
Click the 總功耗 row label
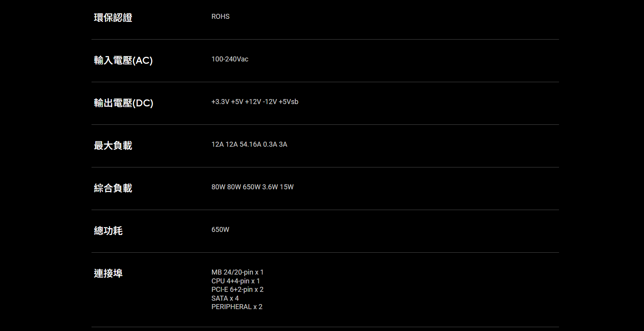108,231
